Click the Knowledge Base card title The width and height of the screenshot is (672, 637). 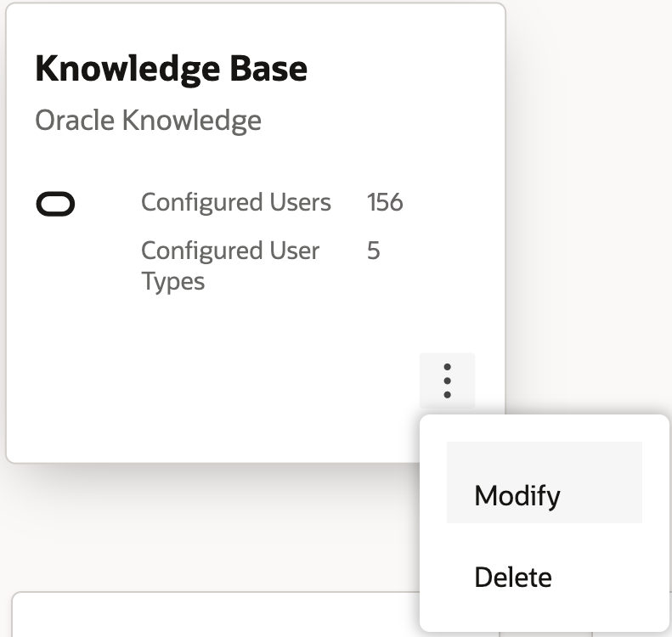point(171,70)
